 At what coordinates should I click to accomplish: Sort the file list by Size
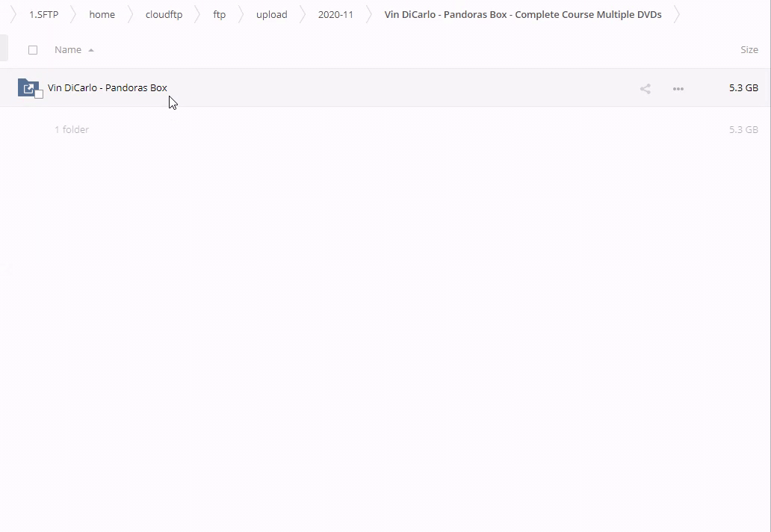coord(749,50)
